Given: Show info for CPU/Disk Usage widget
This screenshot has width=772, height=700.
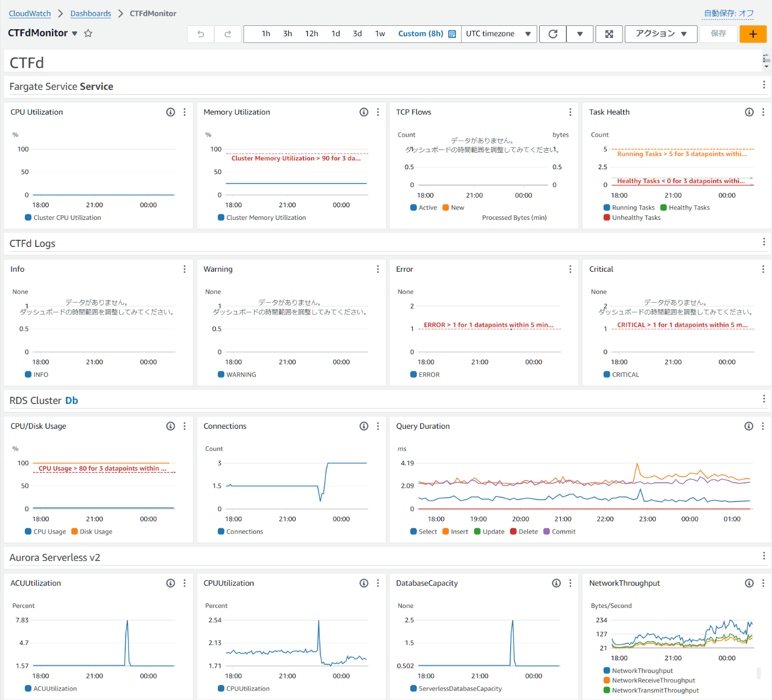Looking at the screenshot, I should pyautogui.click(x=171, y=426).
